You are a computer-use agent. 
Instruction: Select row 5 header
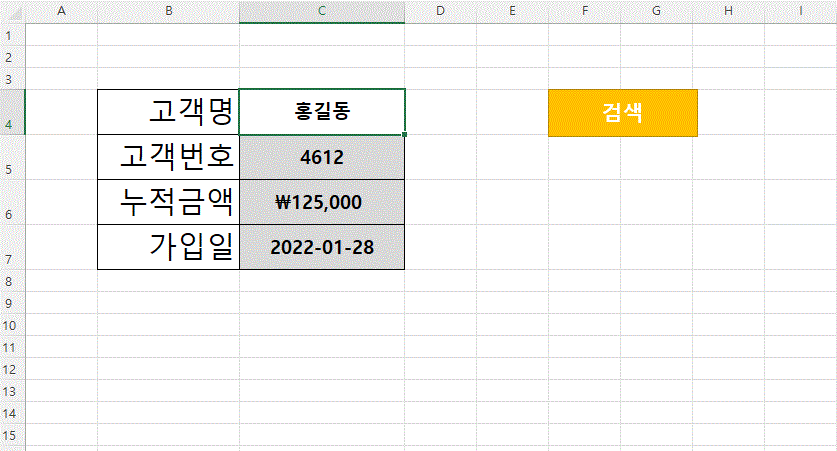12,157
